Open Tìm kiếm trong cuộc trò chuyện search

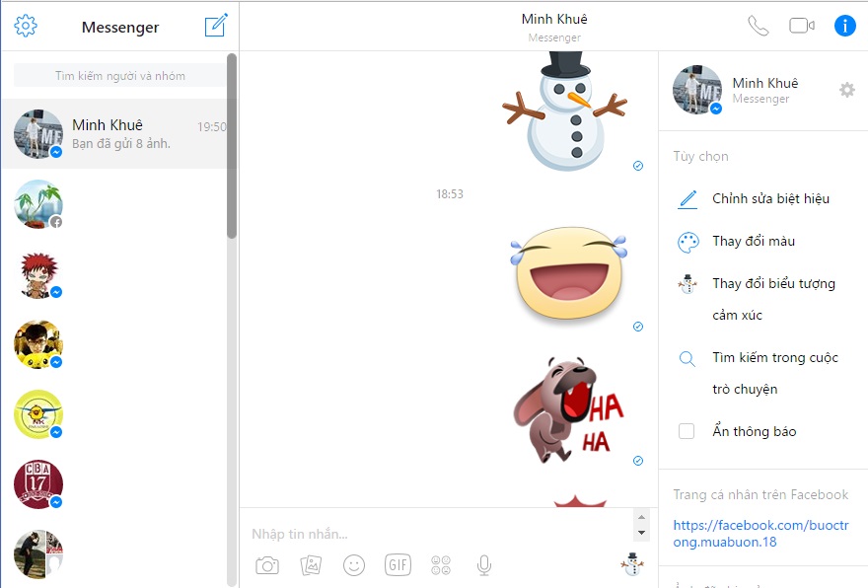pyautogui.click(x=775, y=357)
